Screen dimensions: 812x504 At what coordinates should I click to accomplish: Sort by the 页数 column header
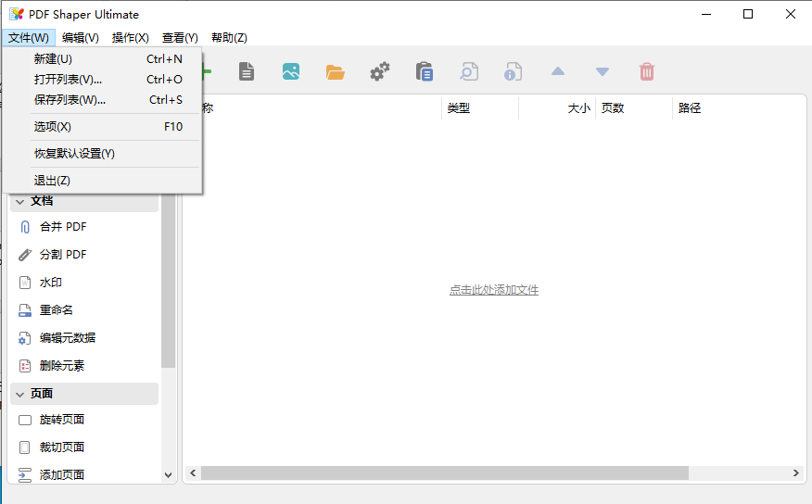click(634, 108)
